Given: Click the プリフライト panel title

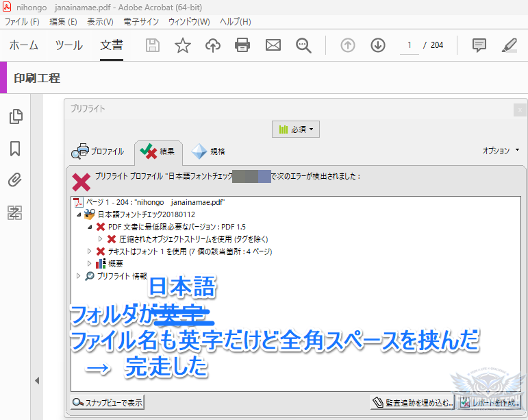Looking at the screenshot, I should click(88, 108).
